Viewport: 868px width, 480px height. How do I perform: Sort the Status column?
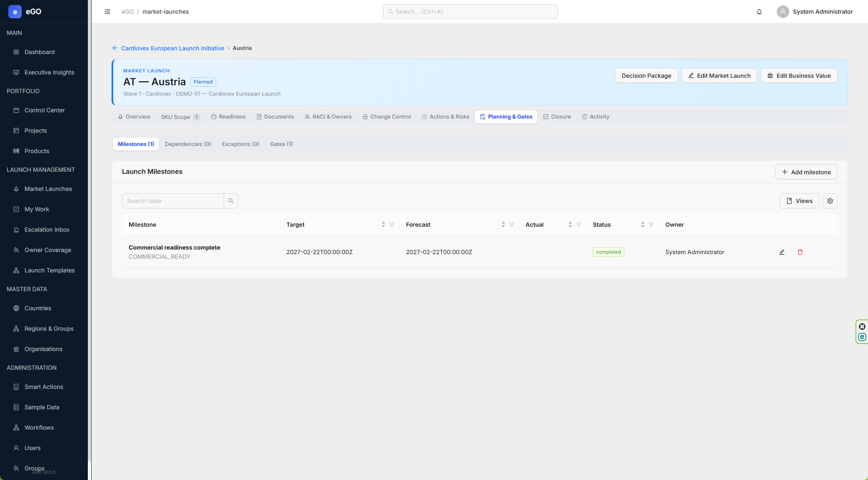(x=643, y=225)
